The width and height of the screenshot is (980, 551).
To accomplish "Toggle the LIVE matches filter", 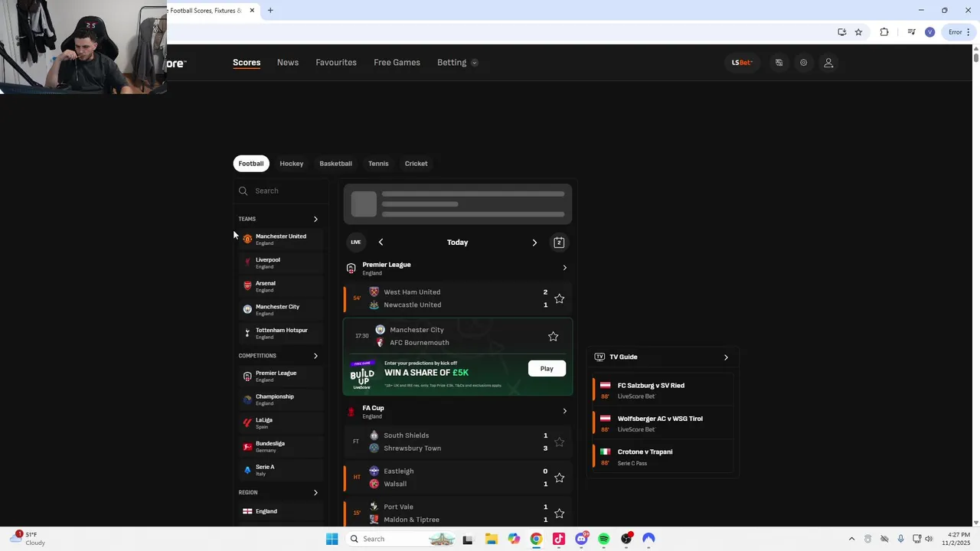I will tap(356, 242).
